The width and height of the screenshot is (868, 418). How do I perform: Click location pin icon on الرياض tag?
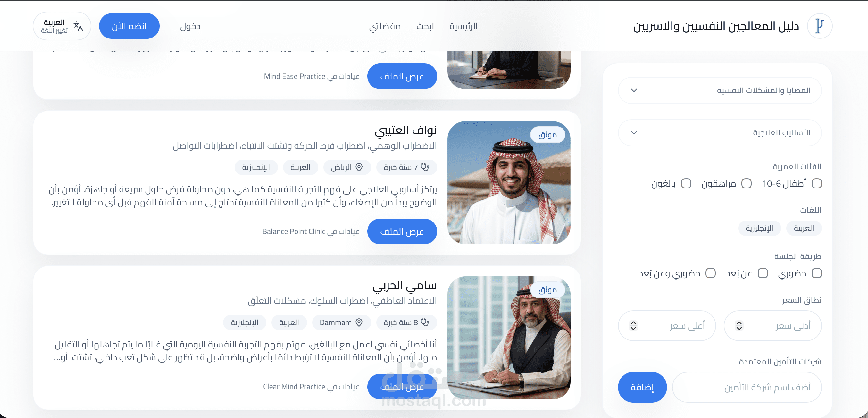tap(359, 167)
